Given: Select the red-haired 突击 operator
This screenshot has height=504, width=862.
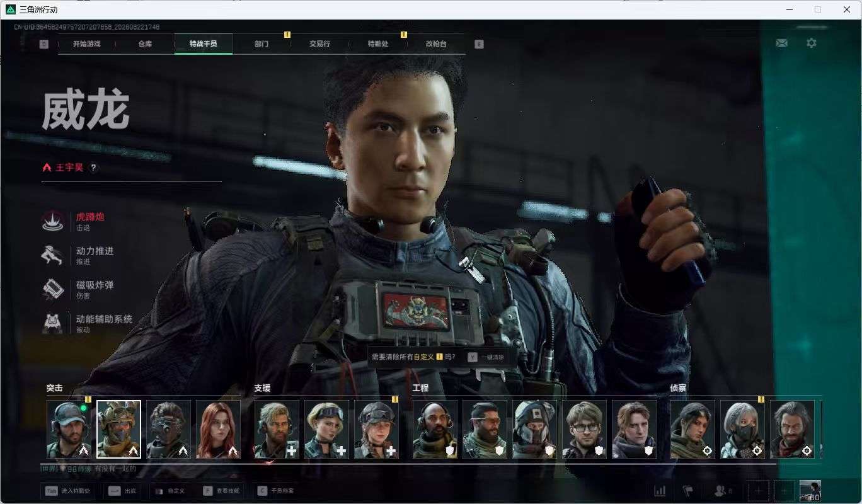Looking at the screenshot, I should 218,430.
